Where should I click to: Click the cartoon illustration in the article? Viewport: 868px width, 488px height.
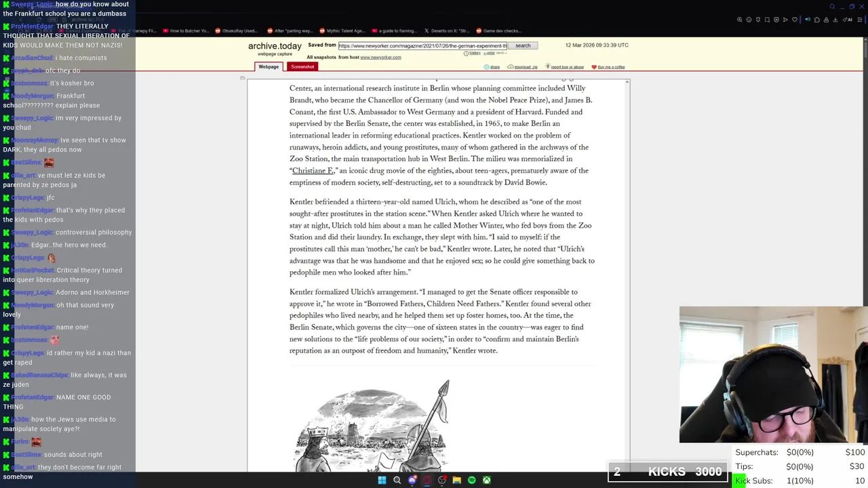[x=372, y=426]
